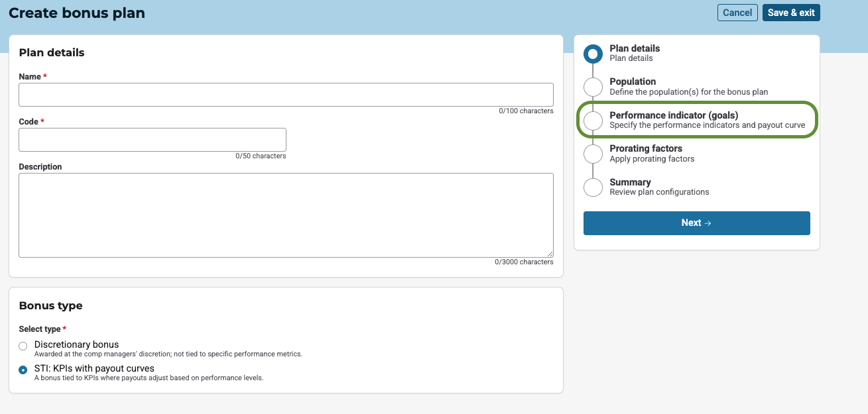Click the arrow on the Next button

coord(708,223)
